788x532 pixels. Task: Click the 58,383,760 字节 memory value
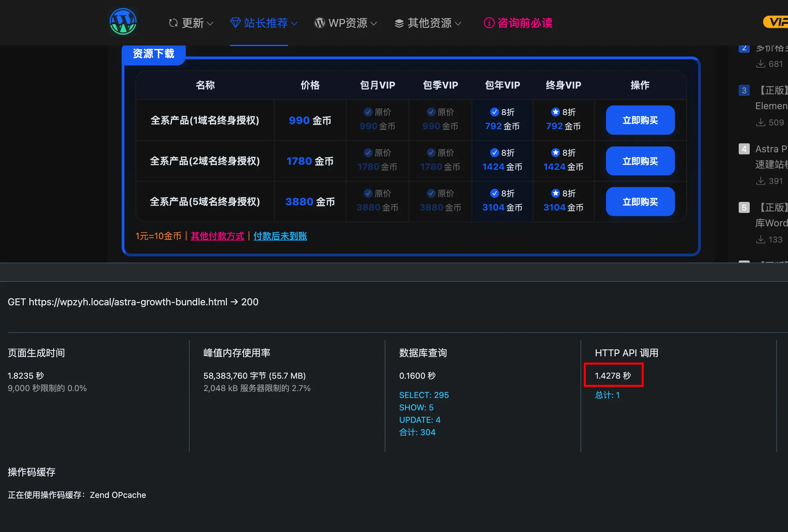click(x=254, y=376)
